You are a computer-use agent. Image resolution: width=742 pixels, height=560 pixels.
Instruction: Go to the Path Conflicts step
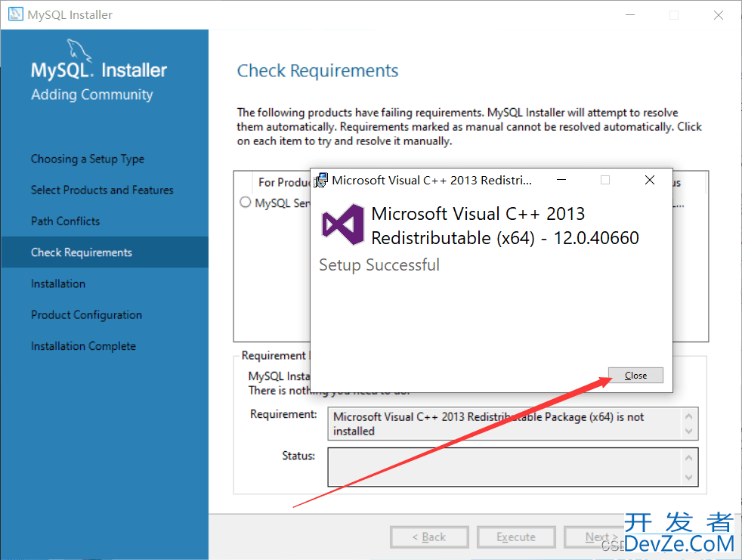(x=65, y=221)
